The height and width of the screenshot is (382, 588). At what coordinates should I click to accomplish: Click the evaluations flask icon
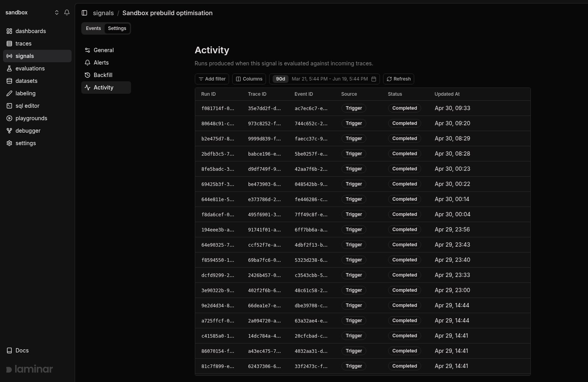point(9,68)
